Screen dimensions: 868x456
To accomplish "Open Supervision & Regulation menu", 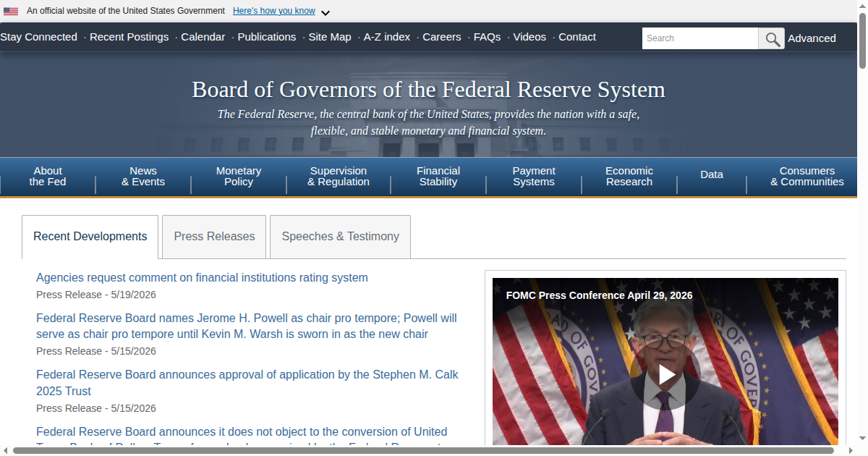I will click(339, 177).
